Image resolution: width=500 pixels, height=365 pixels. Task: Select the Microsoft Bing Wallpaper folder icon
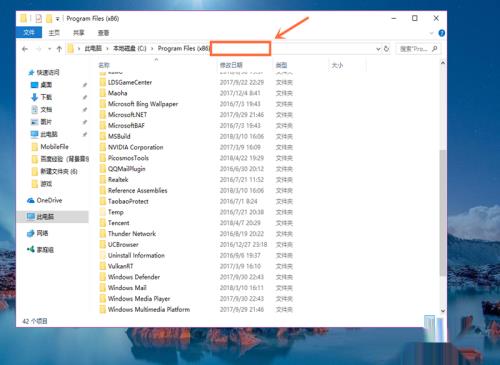[x=103, y=104]
